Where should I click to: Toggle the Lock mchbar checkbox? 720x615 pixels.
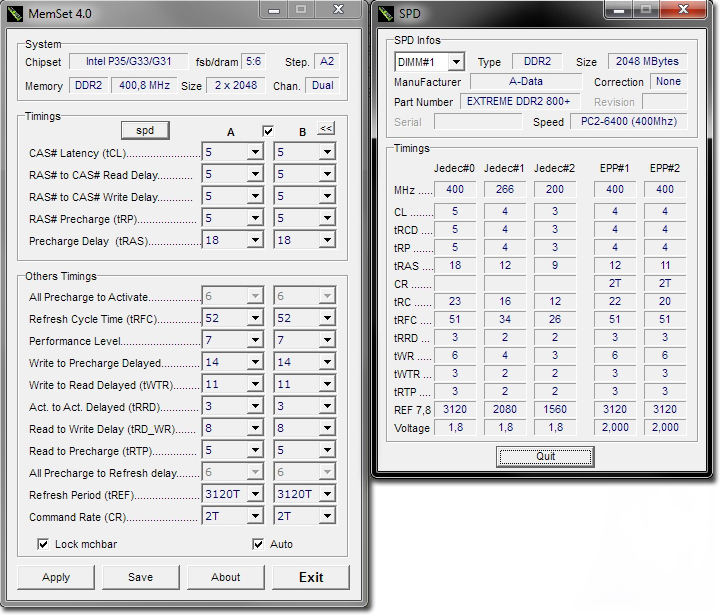click(x=43, y=544)
